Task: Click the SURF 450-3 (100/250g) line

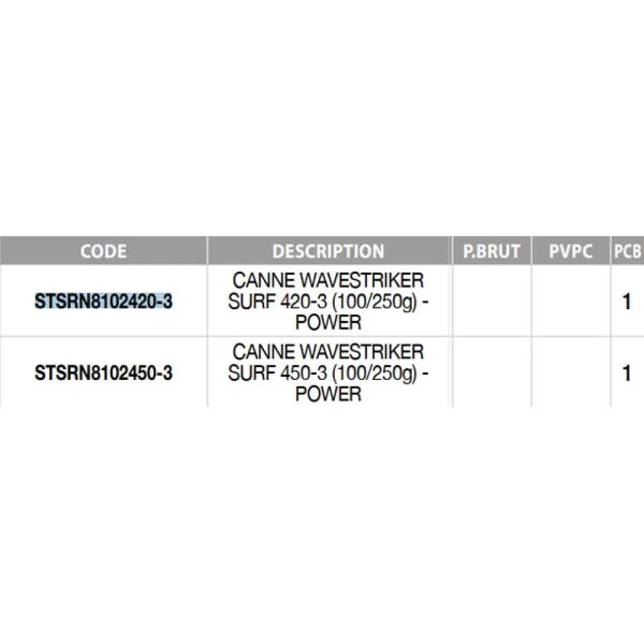Action: pos(328,372)
